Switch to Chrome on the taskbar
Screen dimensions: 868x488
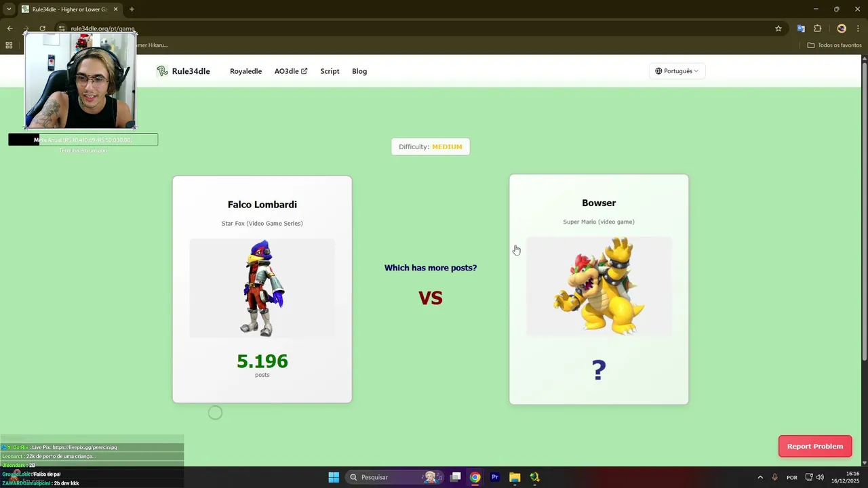pos(475,477)
